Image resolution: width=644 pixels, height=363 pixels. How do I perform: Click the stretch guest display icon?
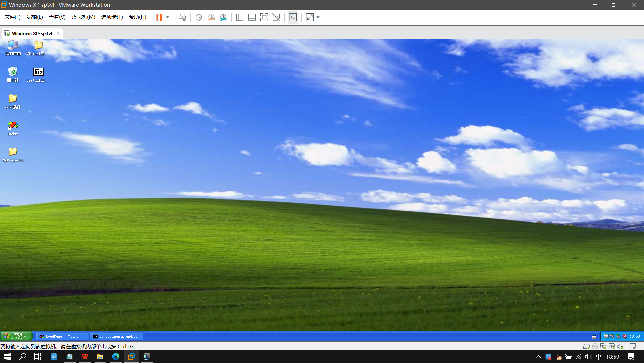pyautogui.click(x=310, y=17)
